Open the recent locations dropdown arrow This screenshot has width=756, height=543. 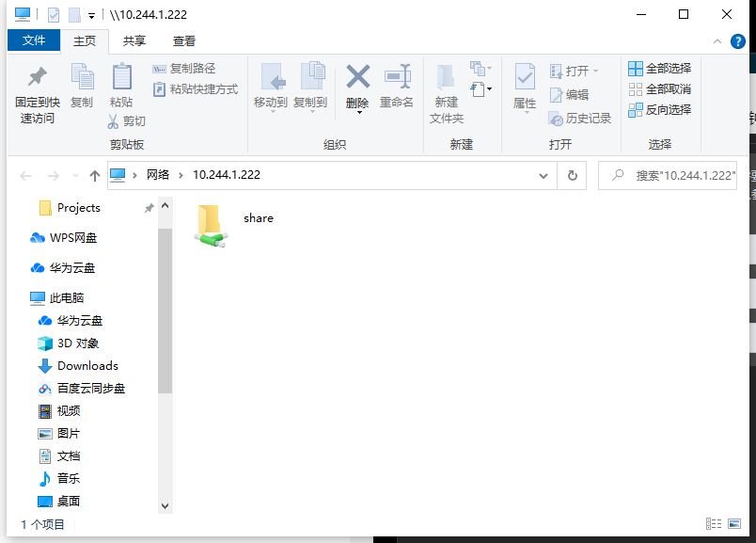76,176
